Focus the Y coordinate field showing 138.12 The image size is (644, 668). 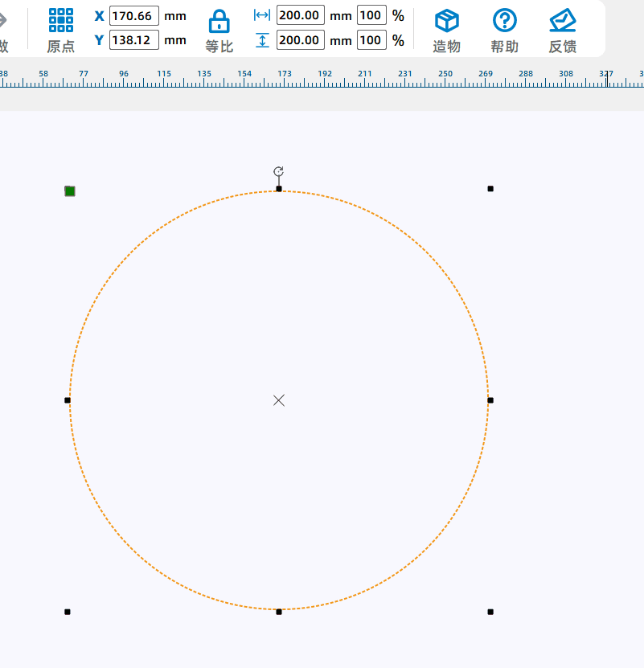point(133,40)
